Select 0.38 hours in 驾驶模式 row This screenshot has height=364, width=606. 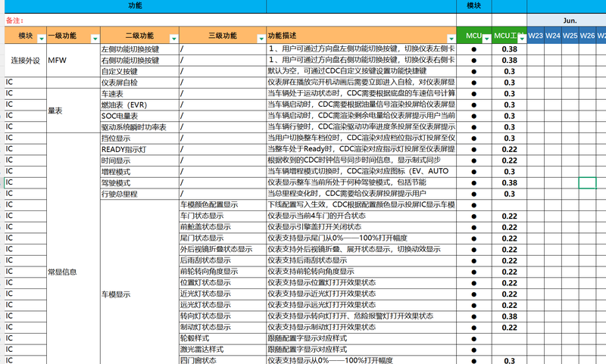pyautogui.click(x=509, y=183)
